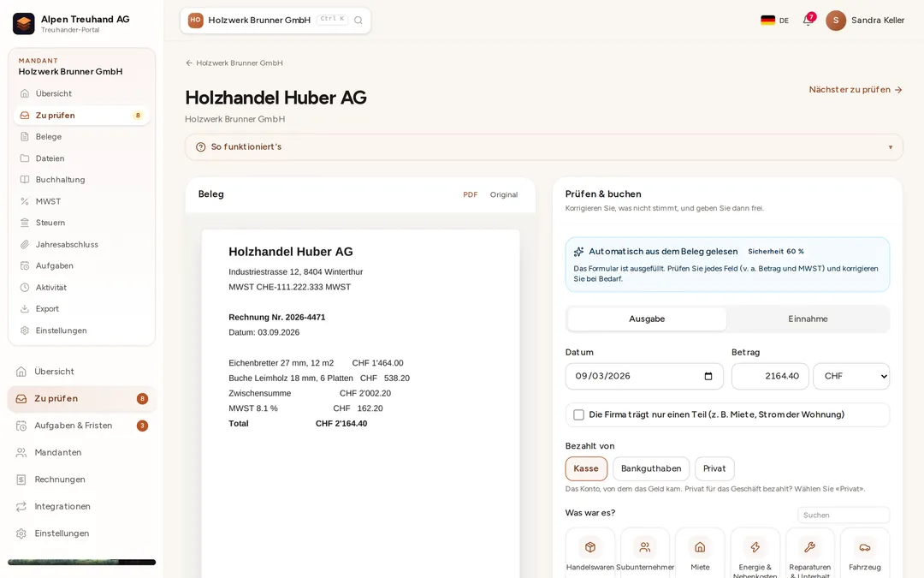Click the 3 badge on Aufgaben & Fristen
Viewport: 924px width, 578px height.
(x=142, y=426)
